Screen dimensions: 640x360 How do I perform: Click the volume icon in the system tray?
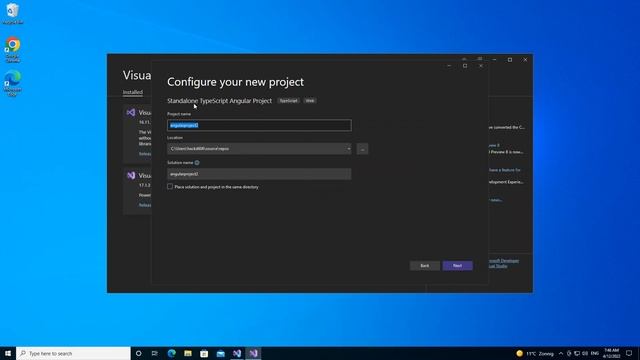(585, 353)
